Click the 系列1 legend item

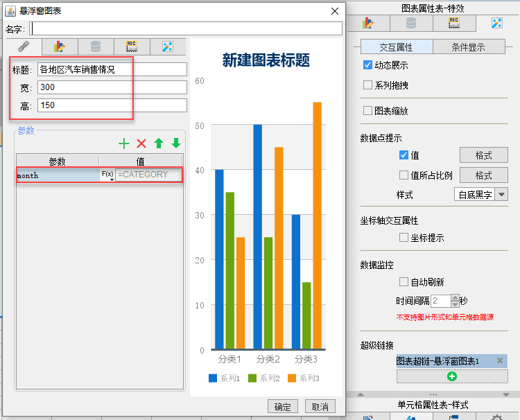[224, 378]
